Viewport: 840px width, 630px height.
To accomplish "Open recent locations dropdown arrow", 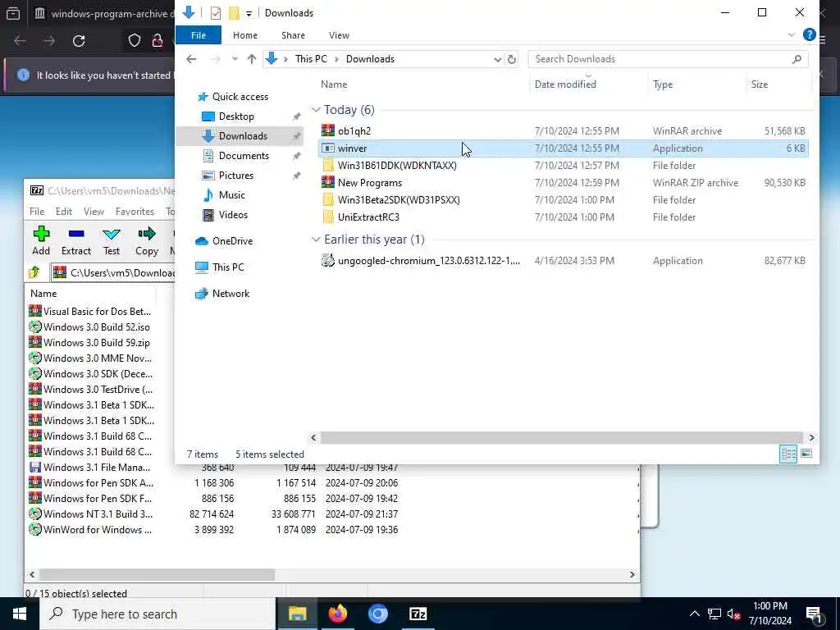I will (235, 59).
